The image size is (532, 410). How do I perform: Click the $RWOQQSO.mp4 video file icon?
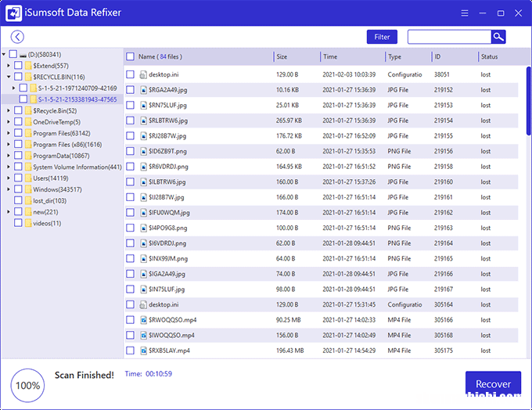point(143,320)
